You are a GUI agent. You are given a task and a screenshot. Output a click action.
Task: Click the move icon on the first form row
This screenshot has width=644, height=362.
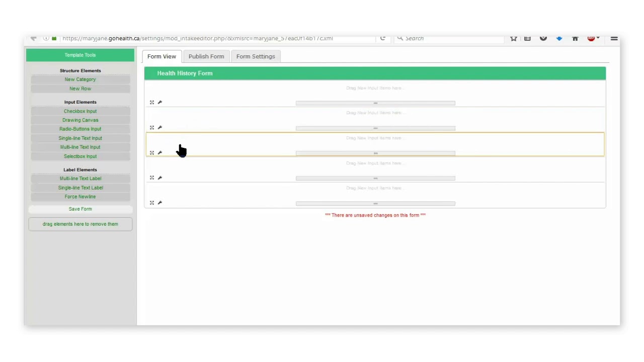[152, 103]
